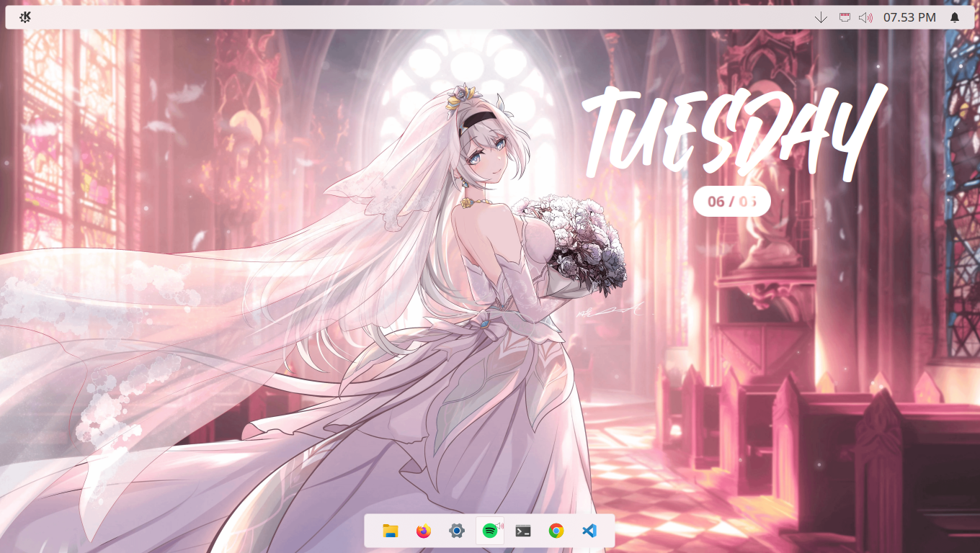Open the audio volume tray icon
Viewport: 980px width, 553px height.
(x=865, y=17)
